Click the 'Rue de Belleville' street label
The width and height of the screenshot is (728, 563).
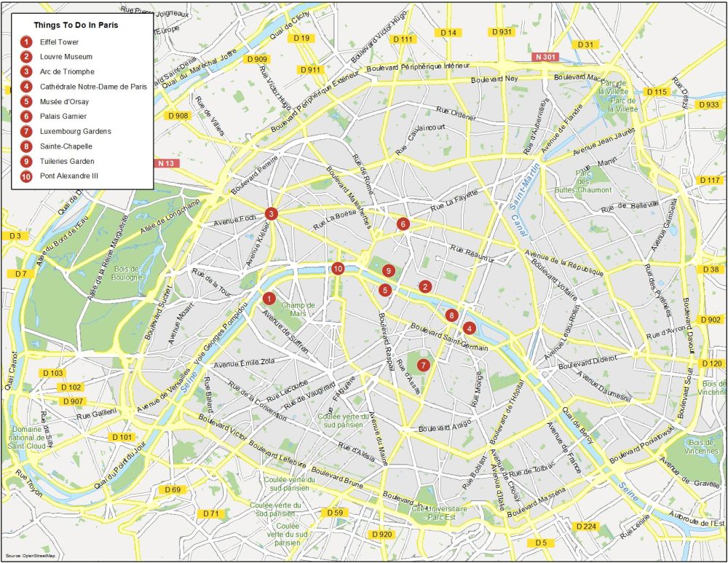point(630,207)
